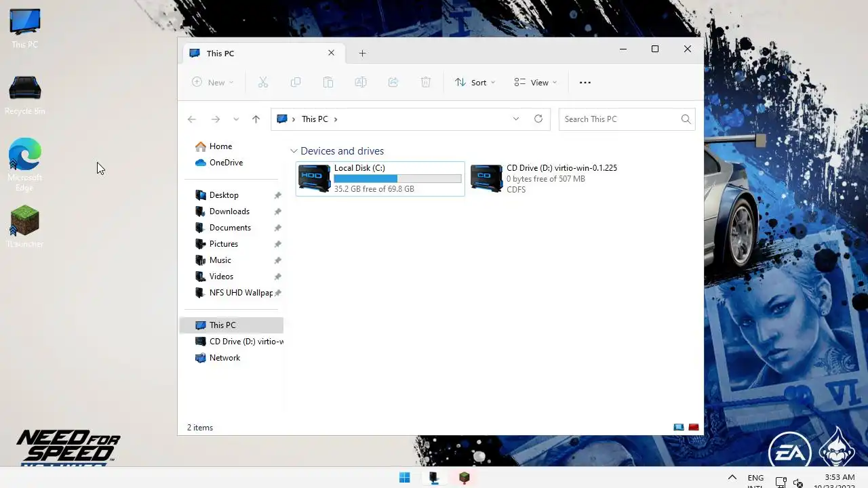Click "35.2 GB free of 69.8 GB" text
The width and height of the screenshot is (868, 488).
(x=374, y=189)
